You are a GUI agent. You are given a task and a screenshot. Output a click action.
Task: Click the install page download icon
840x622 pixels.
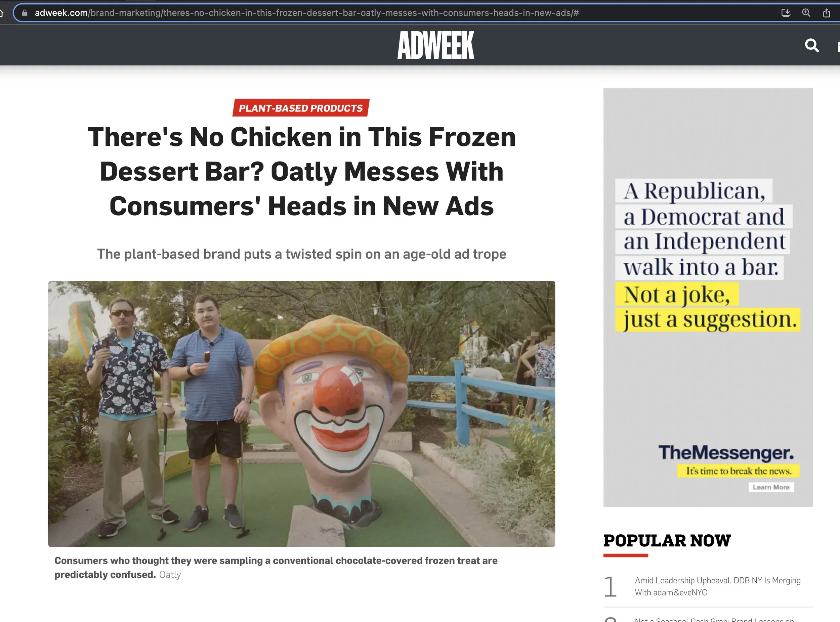[x=785, y=13]
